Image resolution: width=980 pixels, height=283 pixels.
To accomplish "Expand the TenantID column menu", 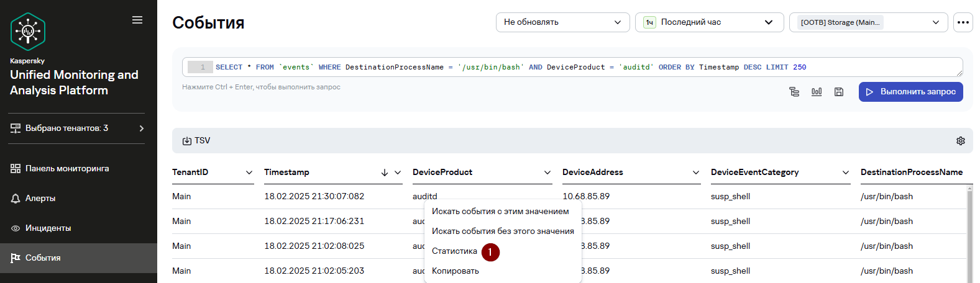I will click(x=249, y=173).
